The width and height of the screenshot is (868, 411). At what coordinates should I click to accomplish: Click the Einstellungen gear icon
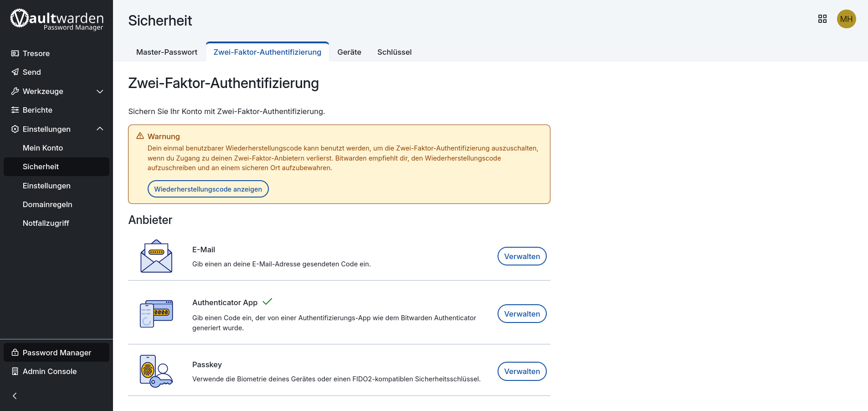point(15,129)
